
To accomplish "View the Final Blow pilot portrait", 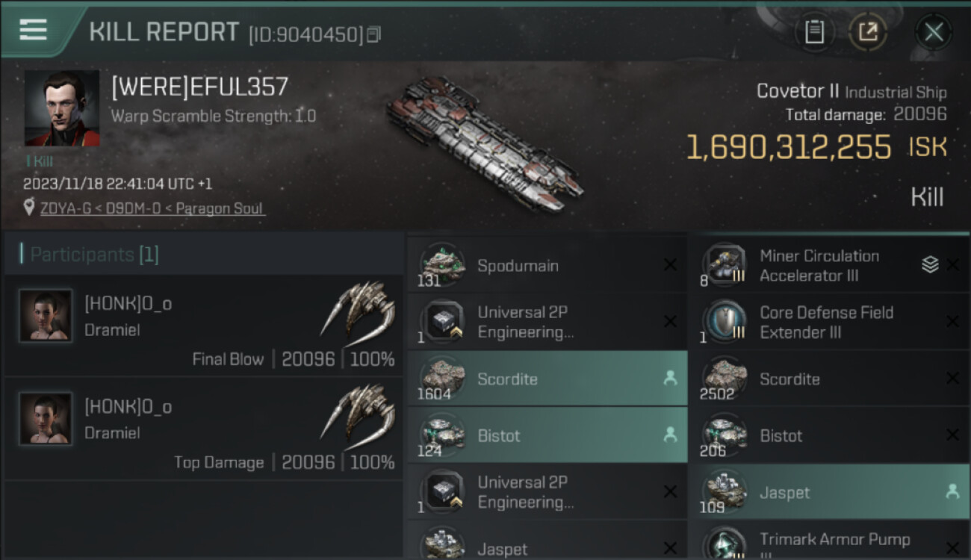I will tap(46, 316).
